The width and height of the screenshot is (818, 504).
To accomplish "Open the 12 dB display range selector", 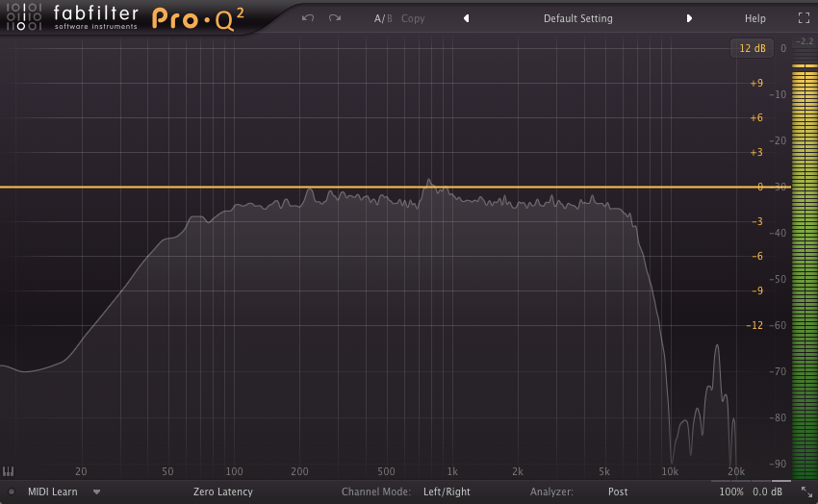I will pyautogui.click(x=752, y=48).
